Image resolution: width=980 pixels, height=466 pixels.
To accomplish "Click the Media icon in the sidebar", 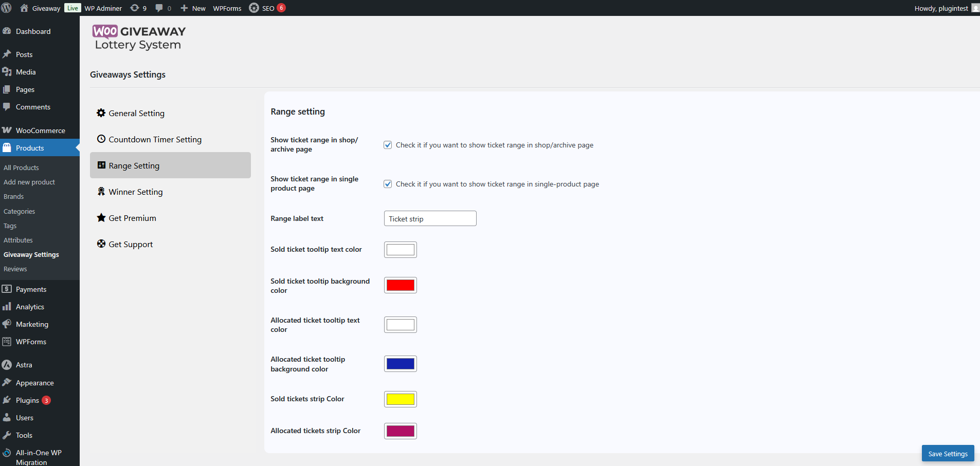I will pos(7,71).
